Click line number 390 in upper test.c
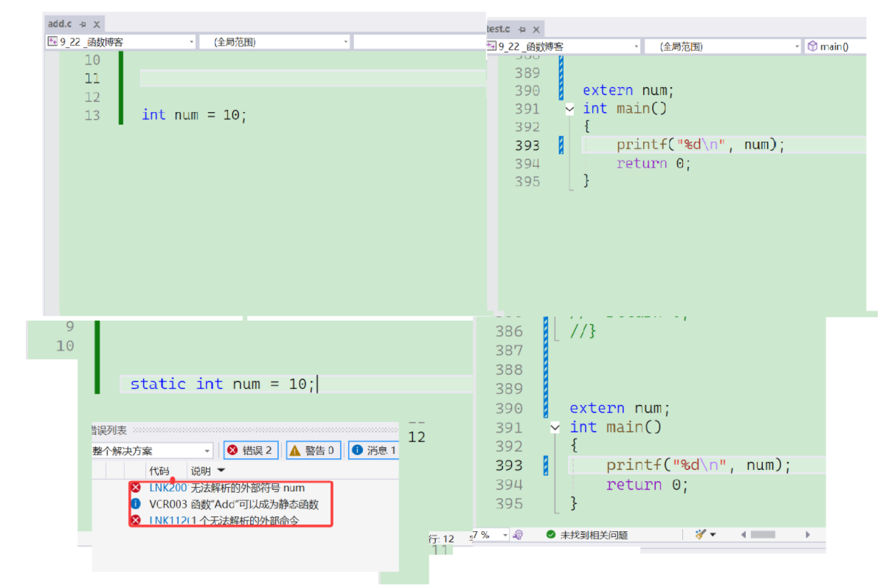 pyautogui.click(x=527, y=91)
